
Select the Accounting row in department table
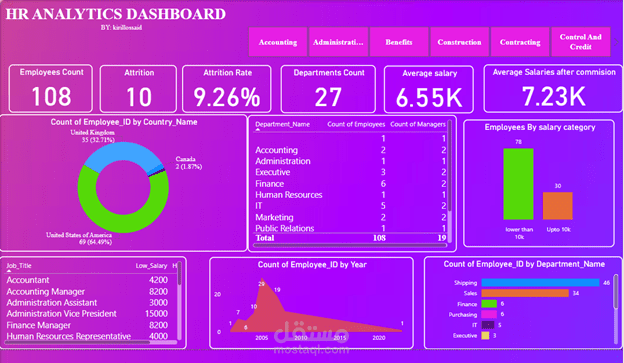tap(350, 150)
